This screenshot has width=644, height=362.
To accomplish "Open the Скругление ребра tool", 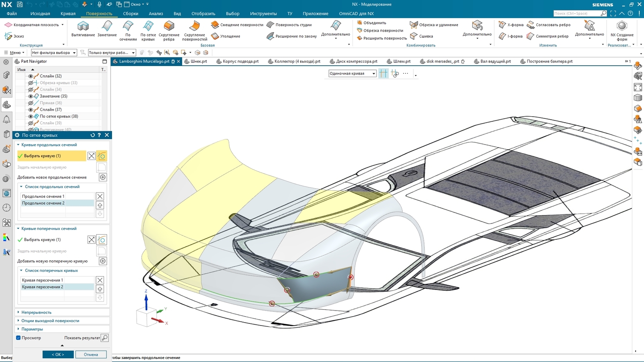I will pos(169,26).
